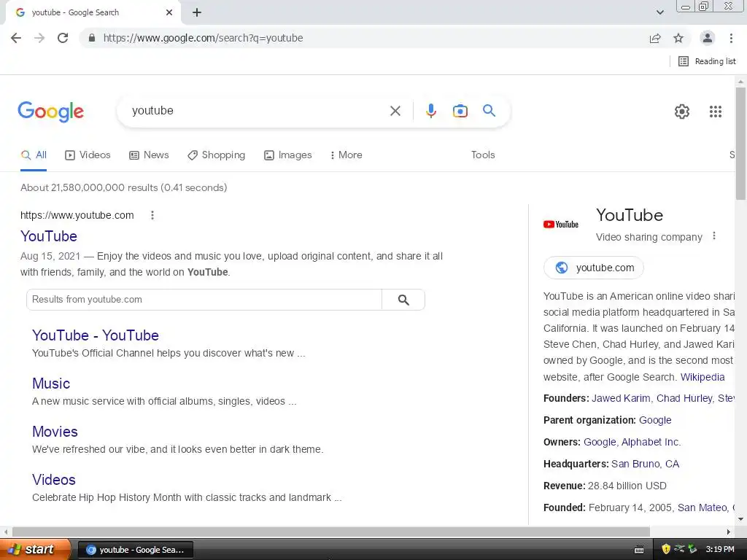
Task: Open the Wikipedia source link
Action: coord(703,377)
